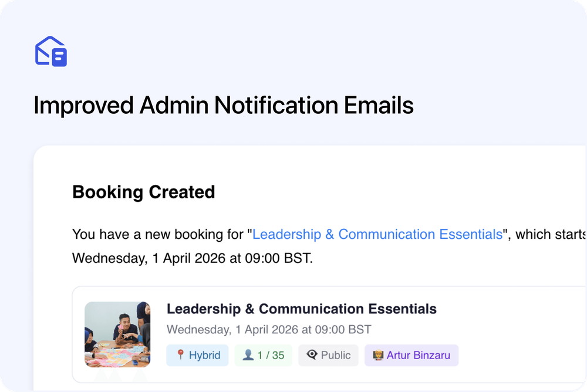
Task: Click the 1/35 attendance counter badge
Action: click(x=263, y=355)
